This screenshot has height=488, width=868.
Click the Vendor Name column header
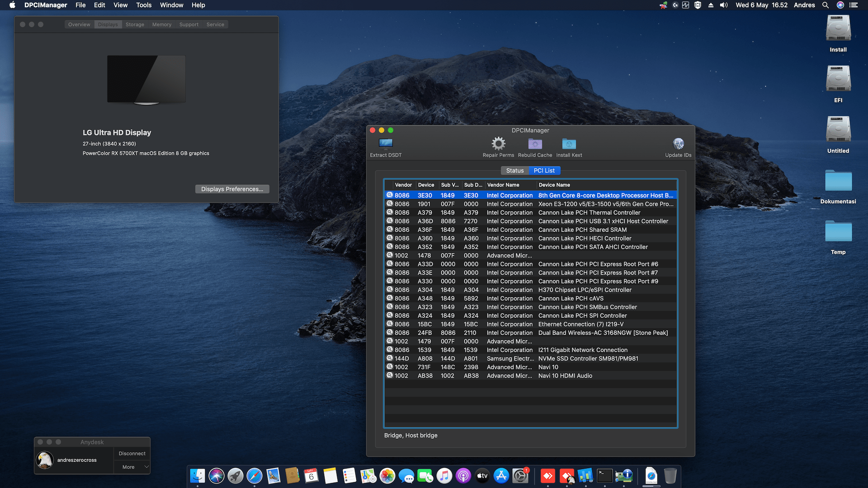pyautogui.click(x=510, y=185)
